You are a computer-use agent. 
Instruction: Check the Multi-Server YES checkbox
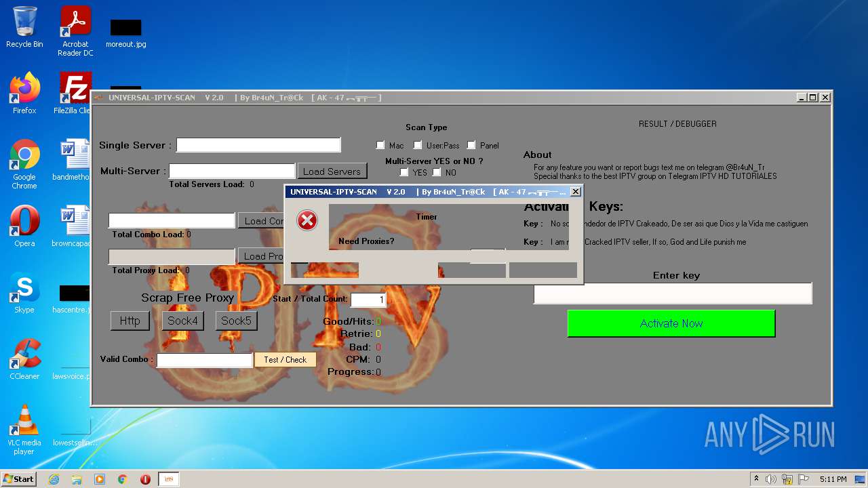pos(404,172)
